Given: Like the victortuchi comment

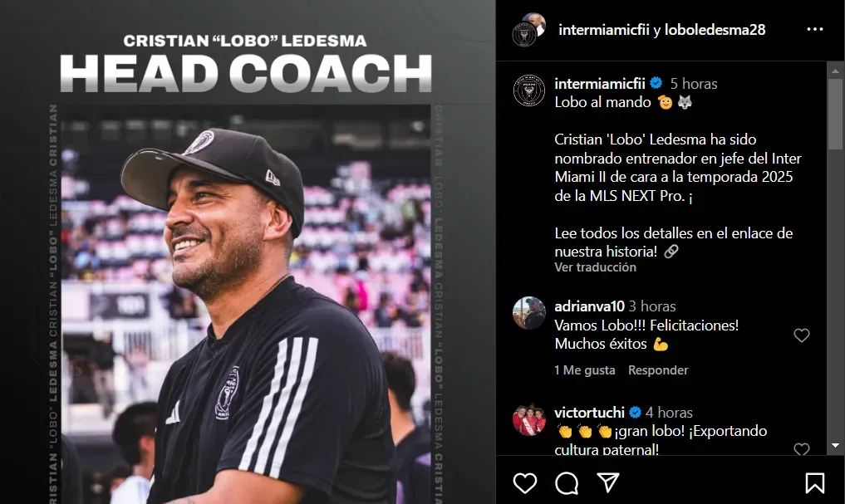Looking at the screenshot, I should click(x=801, y=449).
